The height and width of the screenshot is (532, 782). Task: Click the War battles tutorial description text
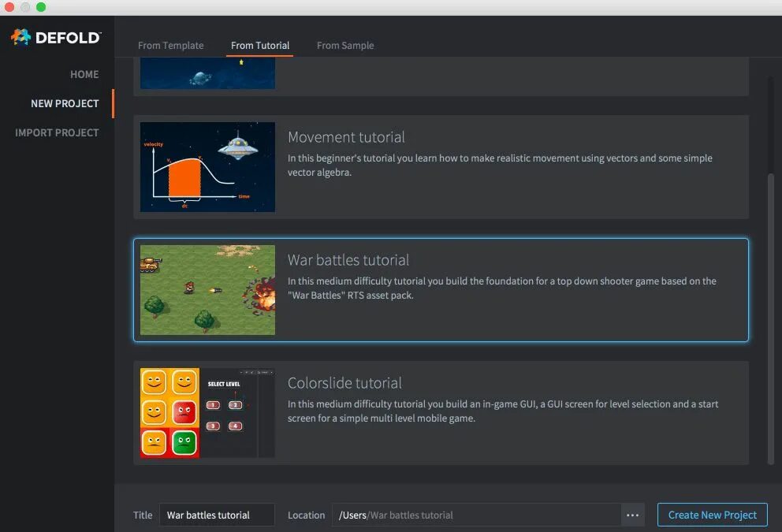(501, 288)
